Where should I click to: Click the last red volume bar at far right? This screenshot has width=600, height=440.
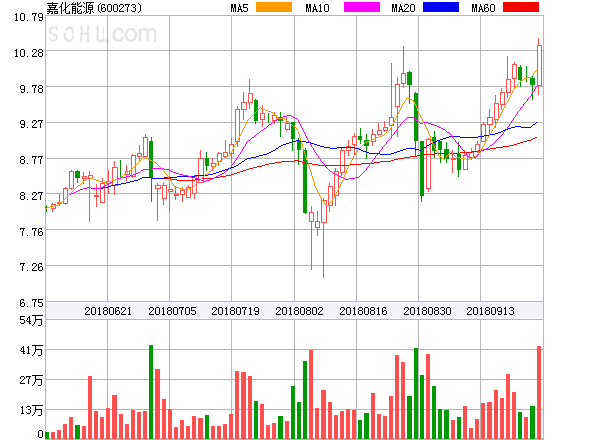point(539,391)
